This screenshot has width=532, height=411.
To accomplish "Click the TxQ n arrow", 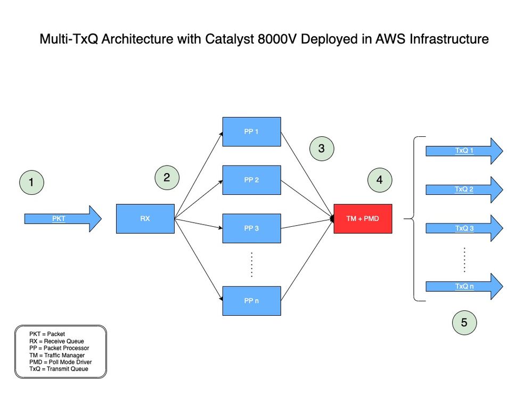I will (464, 286).
